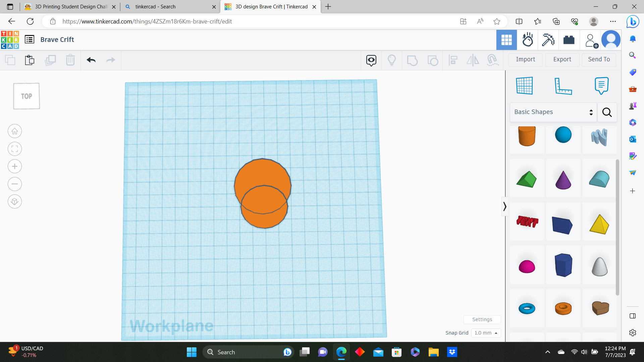Click the Delete trash can tool
The image size is (644, 362).
[70, 60]
